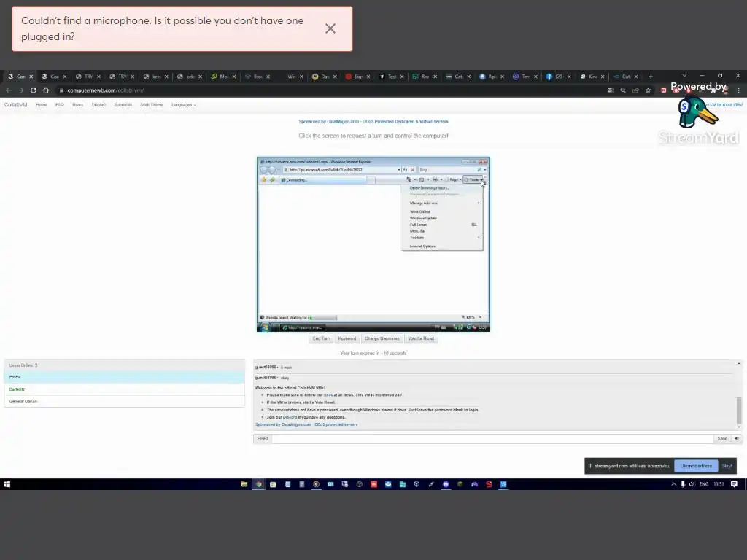The width and height of the screenshot is (747, 560).
Task: Click Vote for Reset button
Action: point(421,338)
